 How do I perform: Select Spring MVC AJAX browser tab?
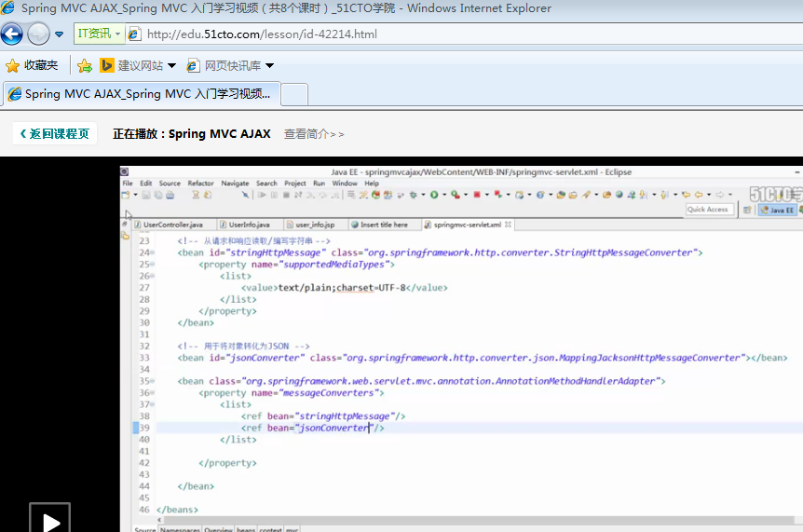tap(142, 94)
